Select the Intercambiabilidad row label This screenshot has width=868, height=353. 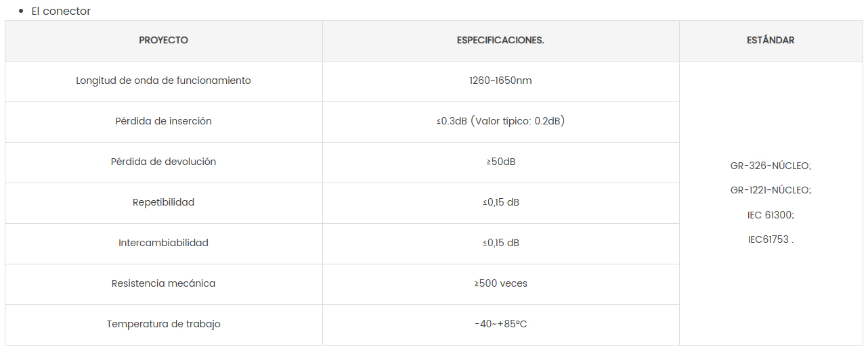click(x=164, y=243)
